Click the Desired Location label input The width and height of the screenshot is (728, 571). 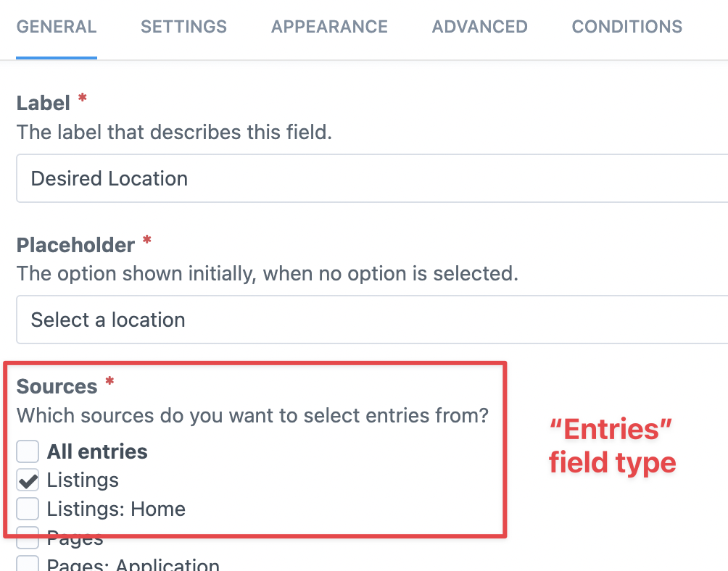click(x=290, y=178)
